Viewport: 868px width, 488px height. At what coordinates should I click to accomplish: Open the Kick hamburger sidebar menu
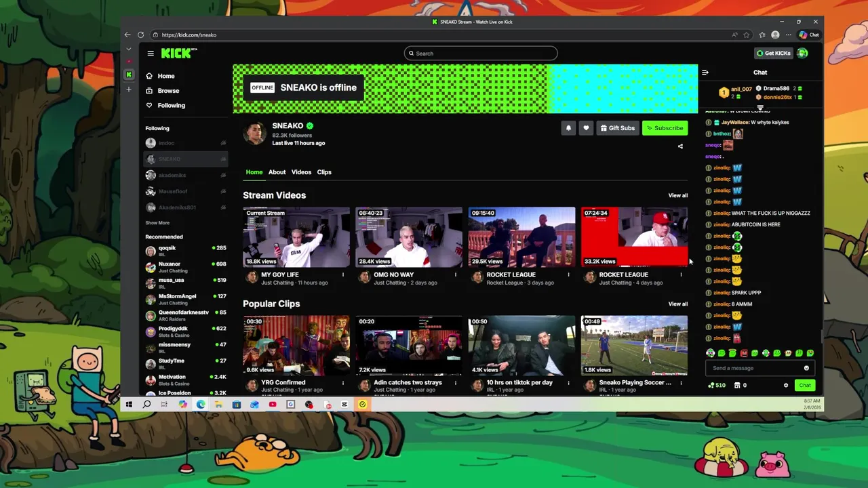[151, 54]
